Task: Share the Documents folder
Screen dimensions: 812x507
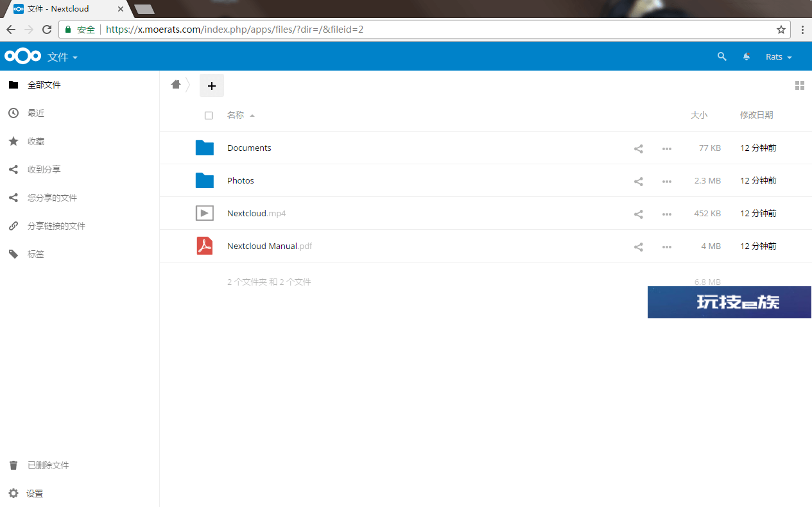Action: [639, 148]
